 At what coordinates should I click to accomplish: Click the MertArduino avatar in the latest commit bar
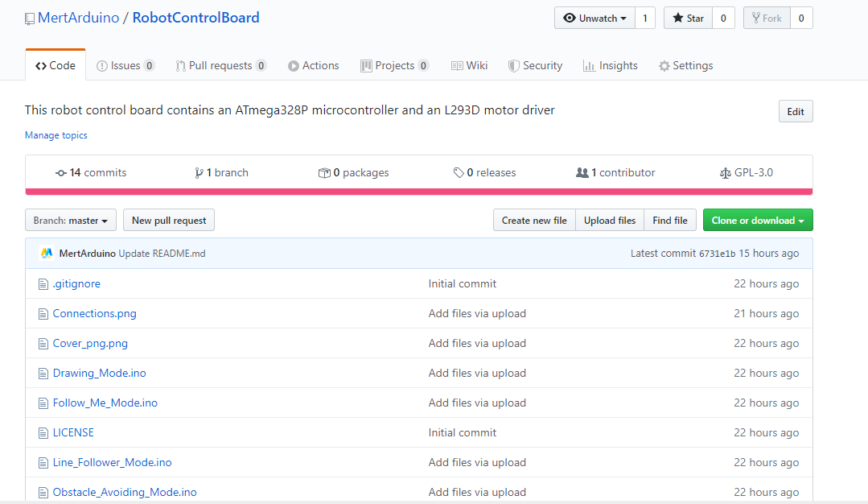coord(47,253)
